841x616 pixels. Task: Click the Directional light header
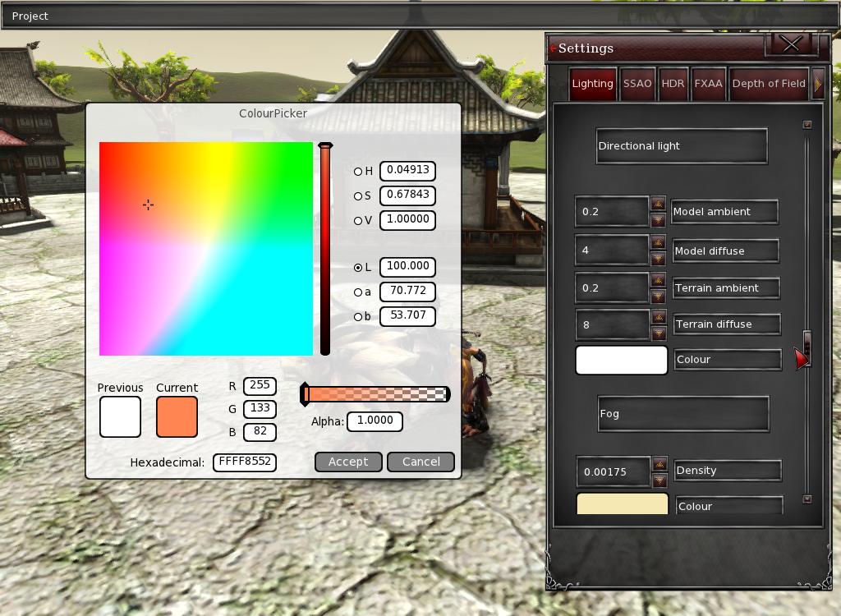tap(682, 146)
